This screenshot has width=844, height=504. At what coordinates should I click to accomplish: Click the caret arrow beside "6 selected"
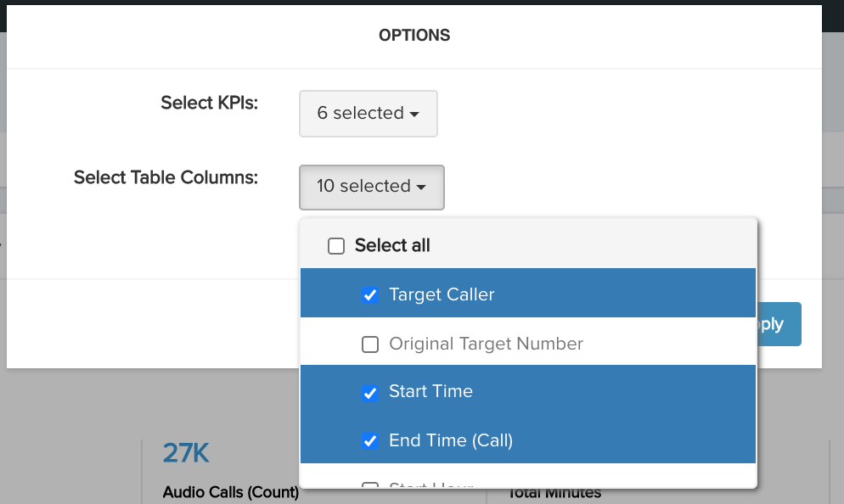tap(414, 114)
